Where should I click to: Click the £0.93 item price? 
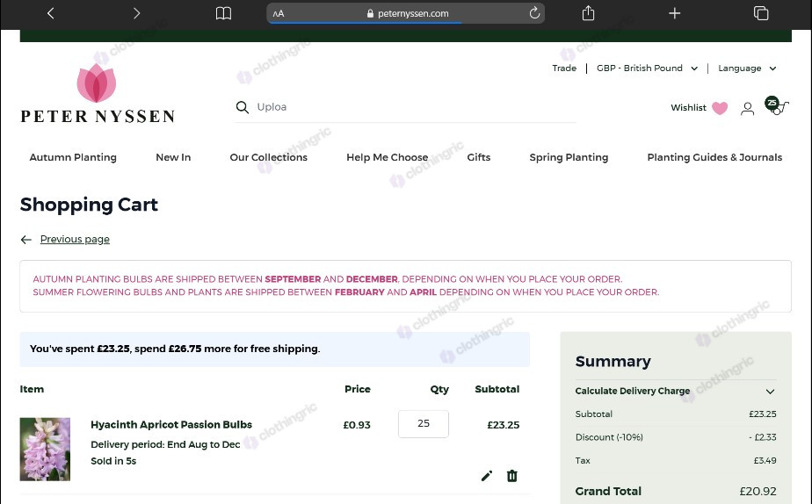[357, 425]
